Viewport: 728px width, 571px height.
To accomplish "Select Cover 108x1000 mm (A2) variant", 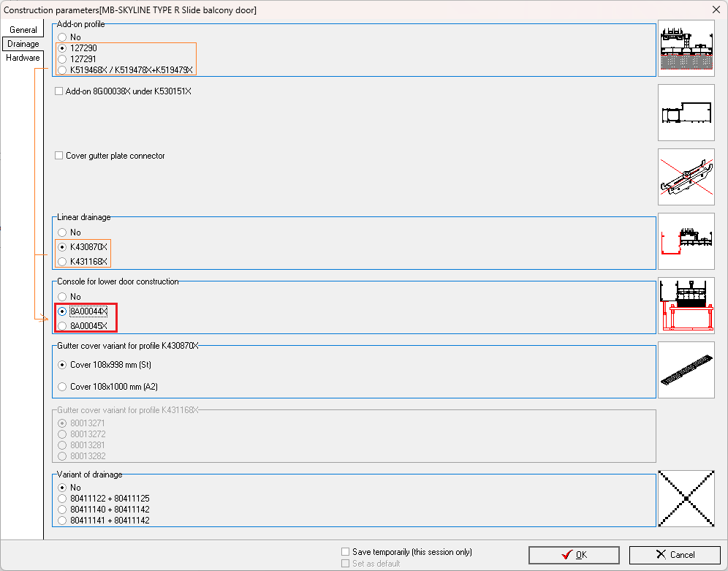I will click(x=62, y=387).
